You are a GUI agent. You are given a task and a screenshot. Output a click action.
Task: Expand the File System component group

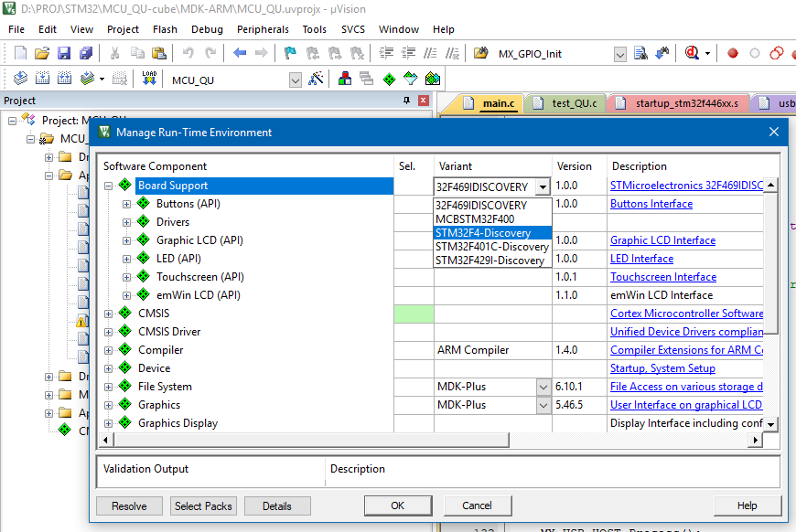[x=108, y=387]
